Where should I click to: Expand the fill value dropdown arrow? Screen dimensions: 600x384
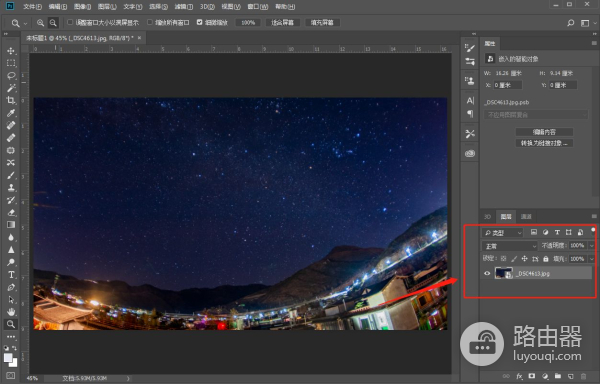592,259
